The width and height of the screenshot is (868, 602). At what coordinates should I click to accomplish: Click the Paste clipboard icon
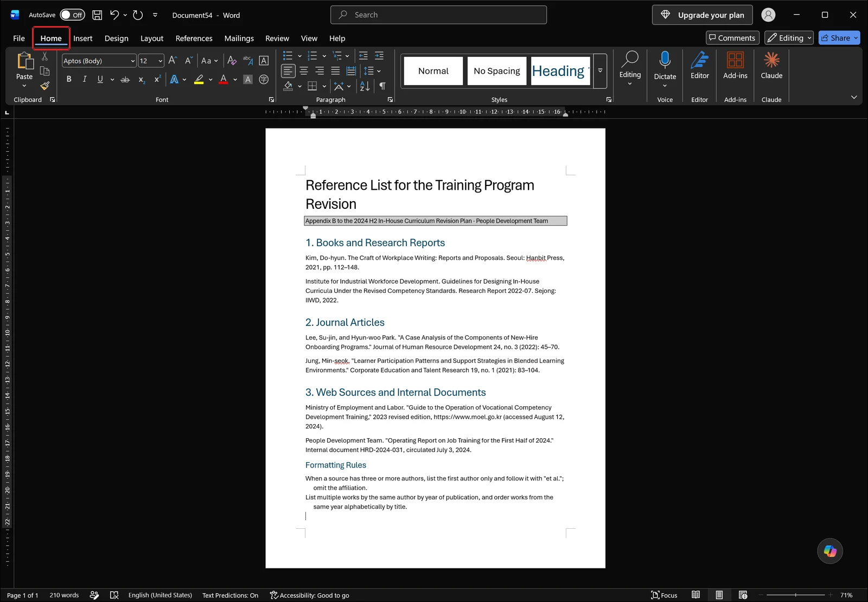pyautogui.click(x=24, y=61)
